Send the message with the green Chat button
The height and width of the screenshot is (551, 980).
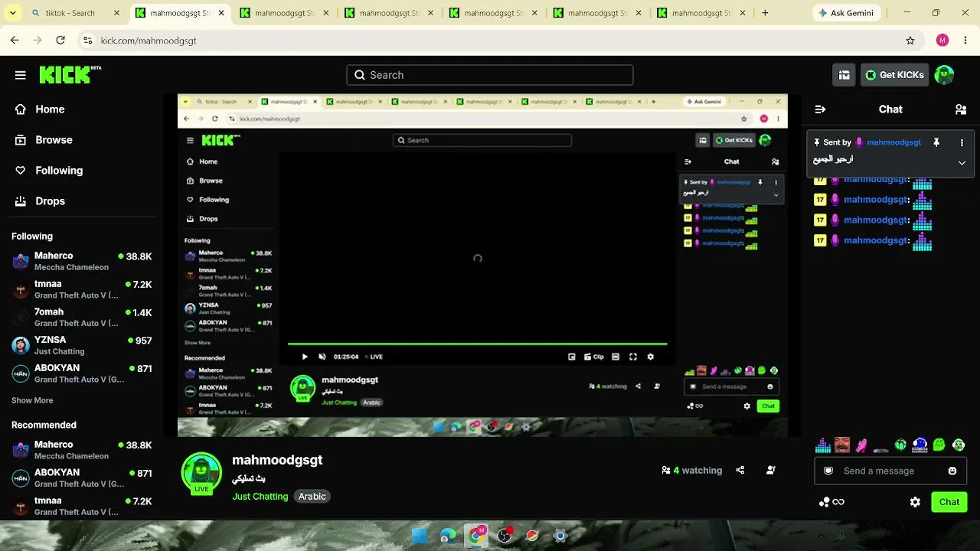[x=949, y=502]
